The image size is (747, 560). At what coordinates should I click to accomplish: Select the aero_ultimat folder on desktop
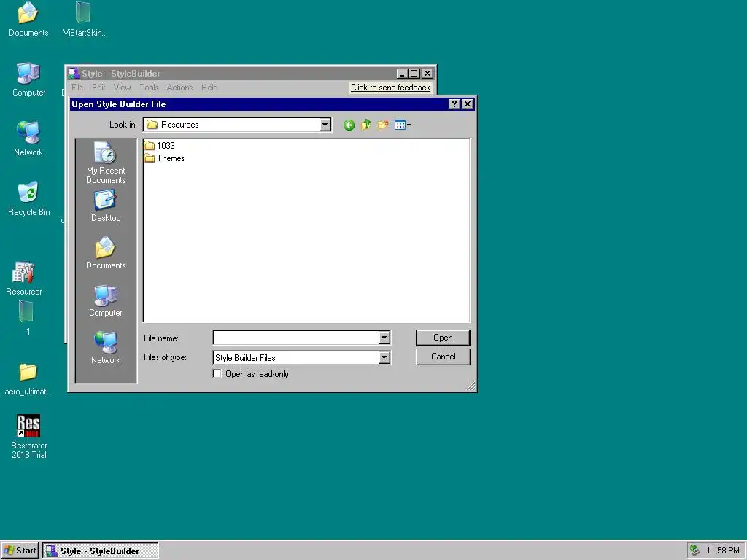pyautogui.click(x=28, y=379)
